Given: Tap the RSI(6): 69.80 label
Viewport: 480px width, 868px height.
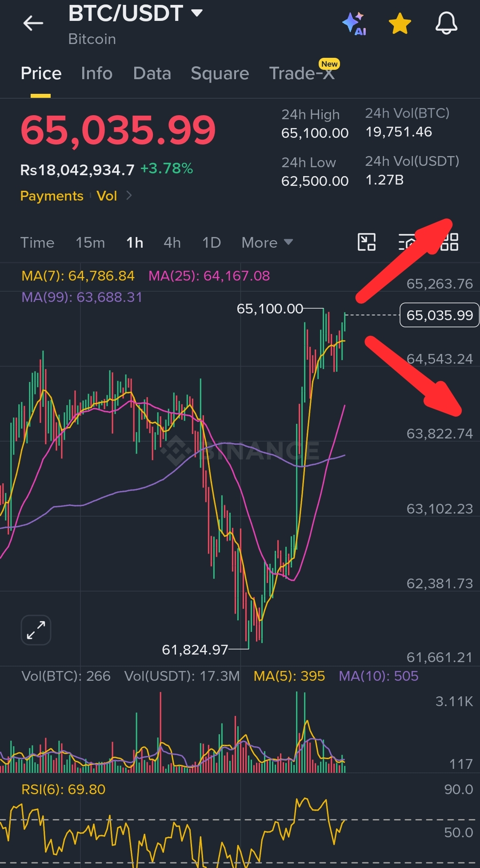Looking at the screenshot, I should [64, 790].
